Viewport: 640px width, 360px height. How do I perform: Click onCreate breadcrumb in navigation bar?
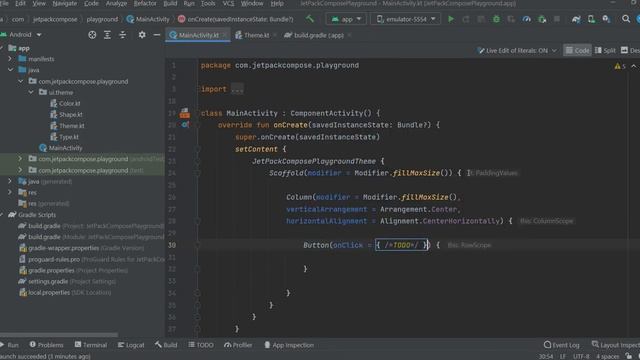[x=236, y=19]
